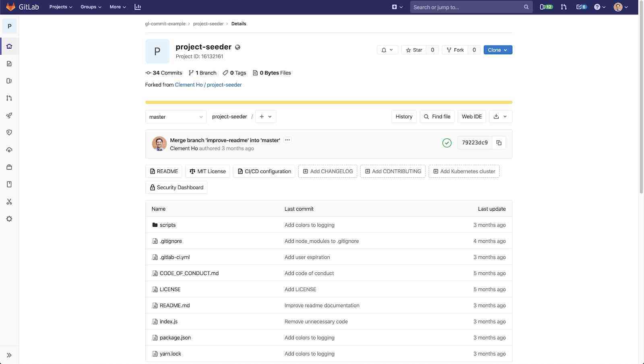
Task: Open Merge Requests from the left sidebar
Action: coord(9,98)
